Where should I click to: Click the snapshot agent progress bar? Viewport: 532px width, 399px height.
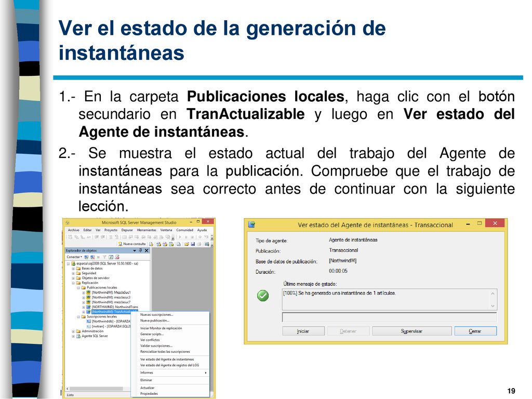389,317
